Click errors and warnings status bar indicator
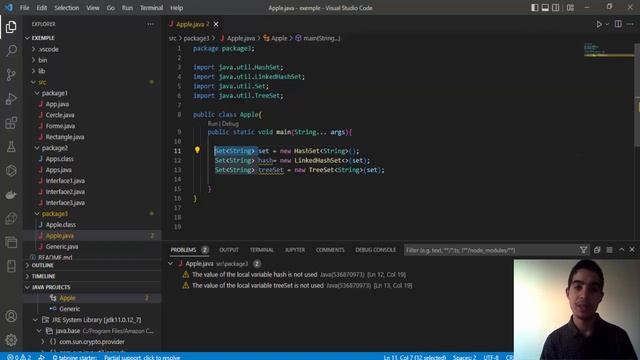This screenshot has height=360, width=640. [x=19, y=357]
